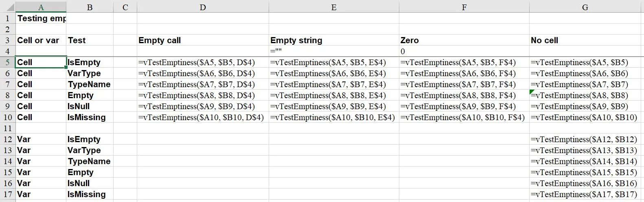
Task: Select column B header
Action: 90,7
